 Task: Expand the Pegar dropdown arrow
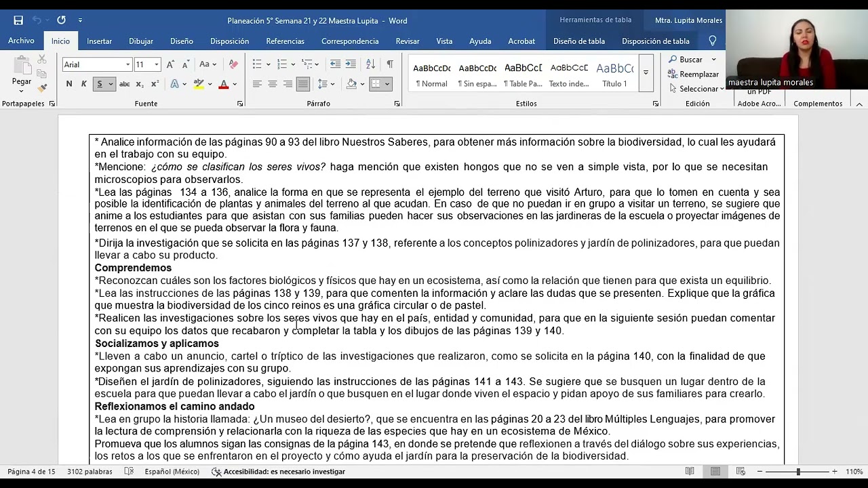click(22, 89)
